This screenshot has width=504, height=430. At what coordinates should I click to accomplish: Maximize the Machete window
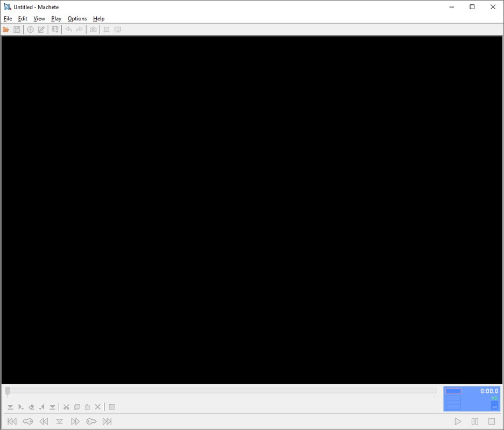(472, 7)
